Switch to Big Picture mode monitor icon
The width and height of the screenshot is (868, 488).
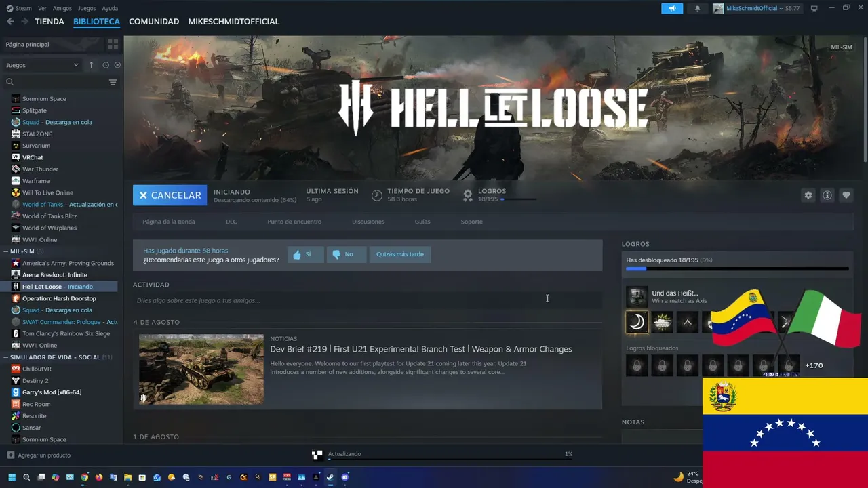coord(814,8)
